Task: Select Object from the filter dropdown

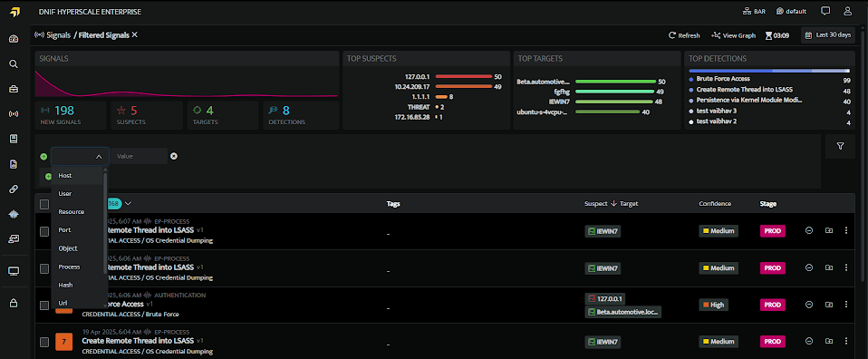Action: click(x=77, y=248)
